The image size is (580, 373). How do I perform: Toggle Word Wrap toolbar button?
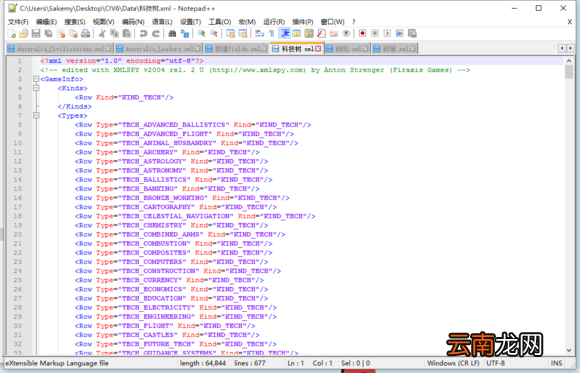click(259, 34)
